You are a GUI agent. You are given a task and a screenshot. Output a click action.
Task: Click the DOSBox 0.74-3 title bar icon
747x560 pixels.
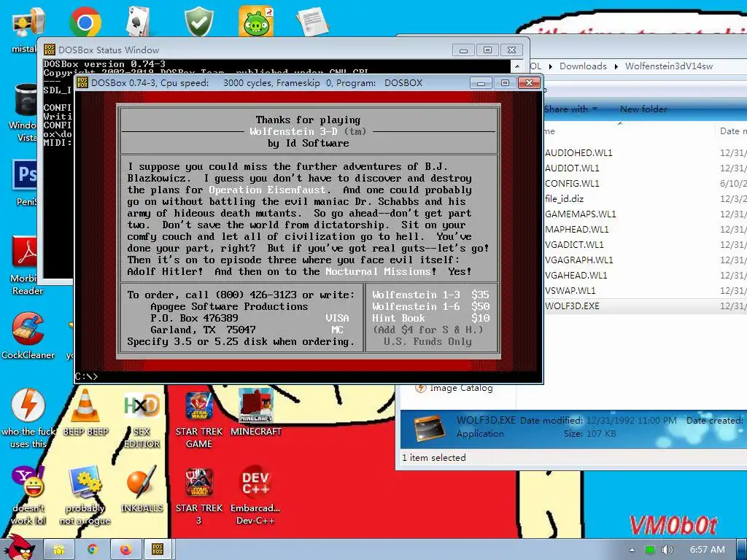pos(82,83)
